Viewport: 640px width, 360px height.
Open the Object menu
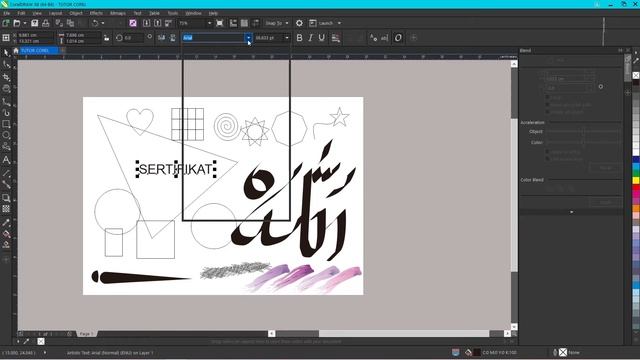click(x=76, y=13)
